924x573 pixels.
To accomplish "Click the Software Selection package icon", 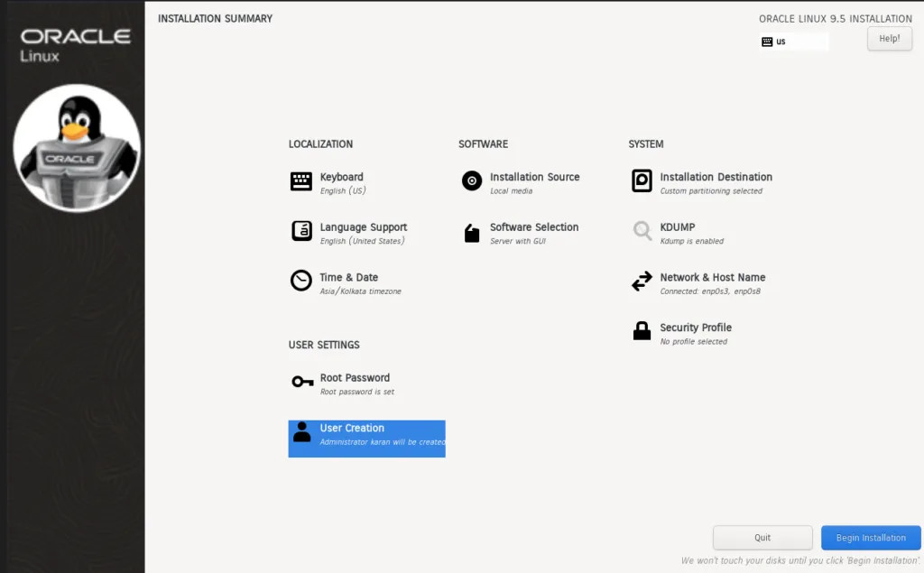I will pyautogui.click(x=471, y=233).
